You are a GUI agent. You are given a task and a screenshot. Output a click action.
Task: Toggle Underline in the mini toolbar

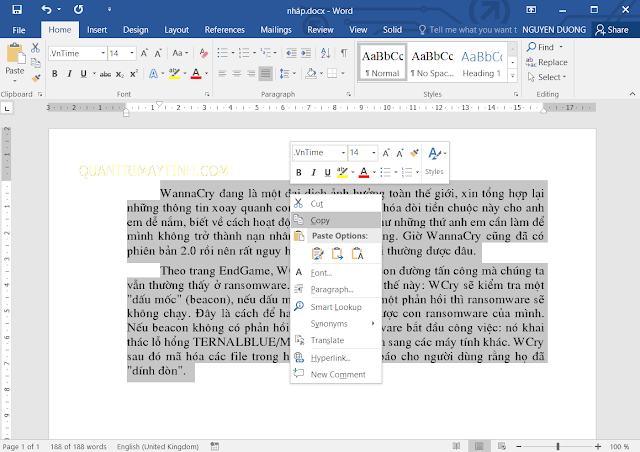coord(327,173)
